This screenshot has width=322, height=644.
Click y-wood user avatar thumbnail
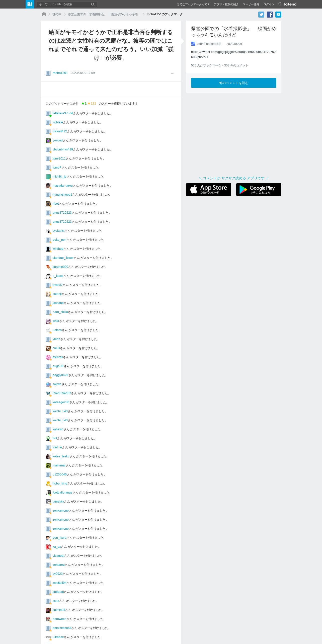tap(48, 141)
